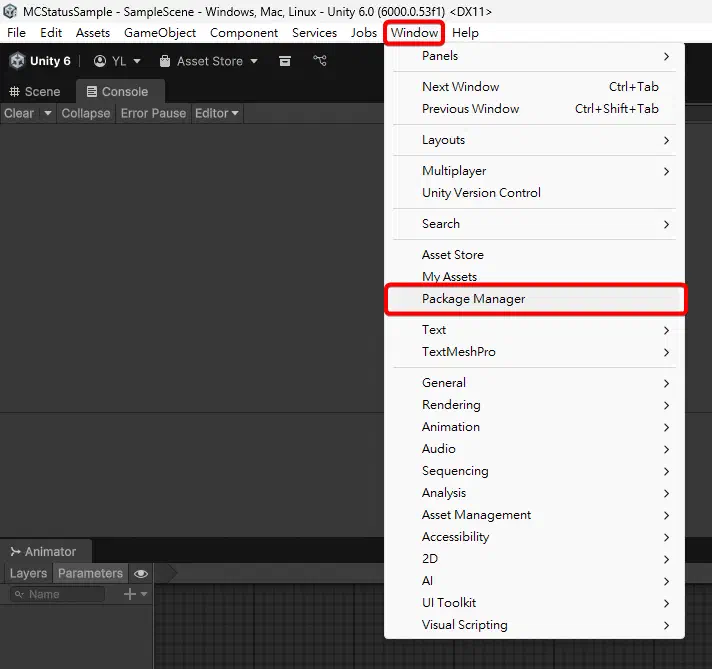712x669 pixels.
Task: Select the Animator tab
Action: click(x=44, y=552)
